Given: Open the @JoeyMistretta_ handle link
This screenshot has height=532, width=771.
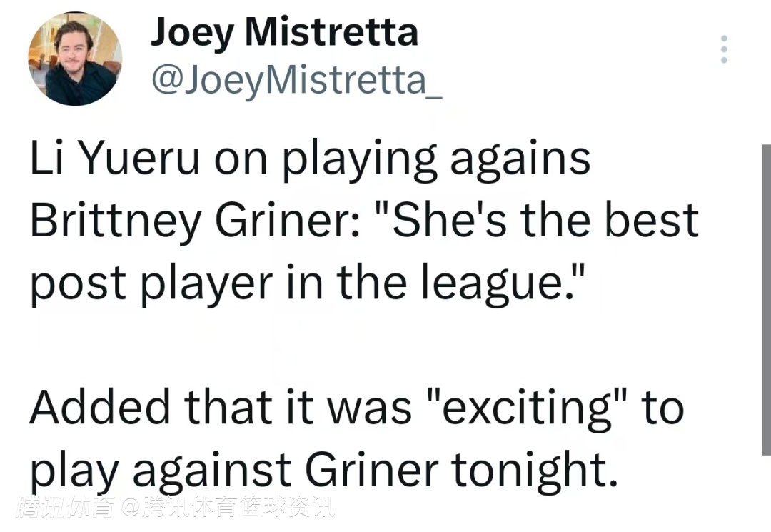Looking at the screenshot, I should (297, 80).
